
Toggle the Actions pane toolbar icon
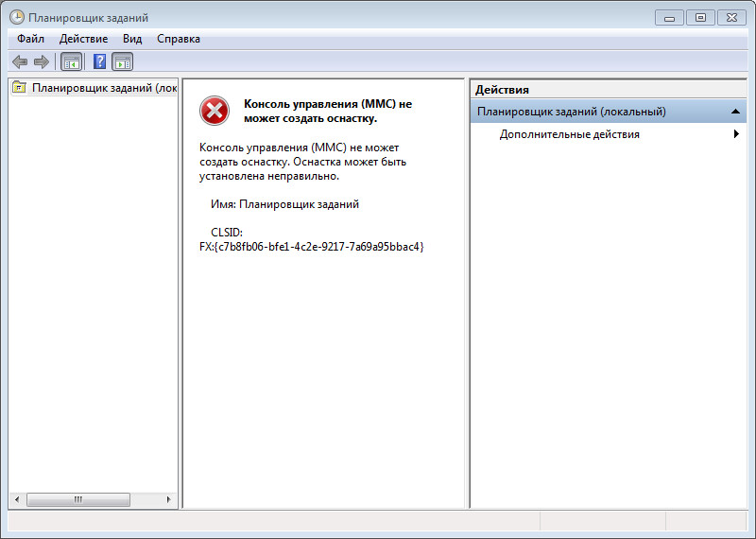coord(123,61)
